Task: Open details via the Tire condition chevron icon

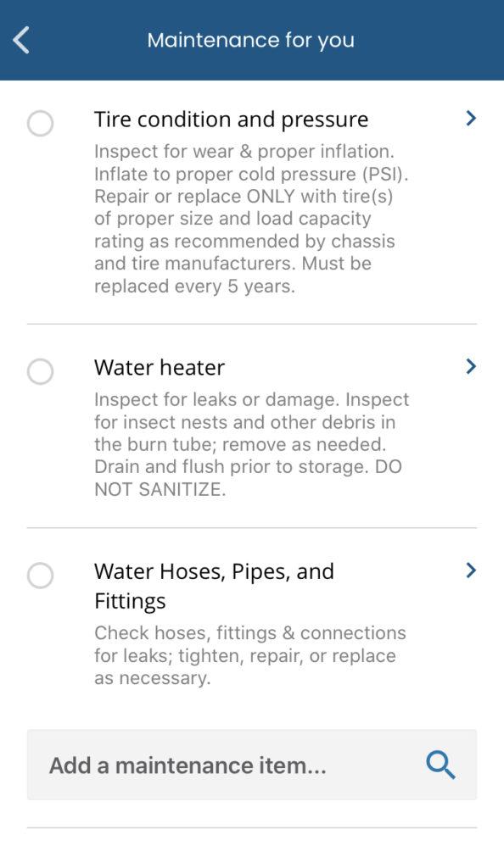Action: (471, 119)
